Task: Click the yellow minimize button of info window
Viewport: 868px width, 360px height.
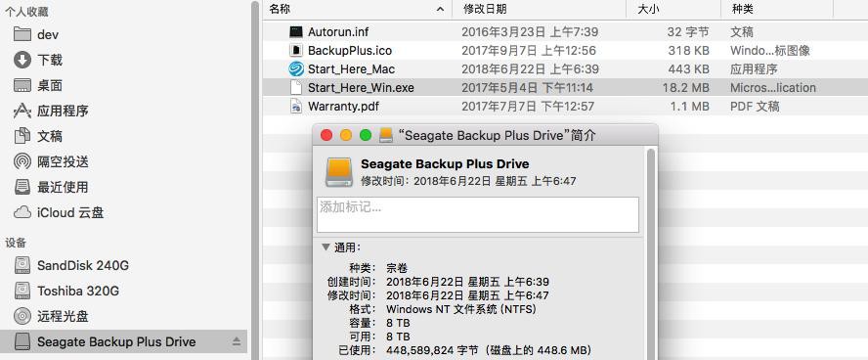Action: [346, 135]
